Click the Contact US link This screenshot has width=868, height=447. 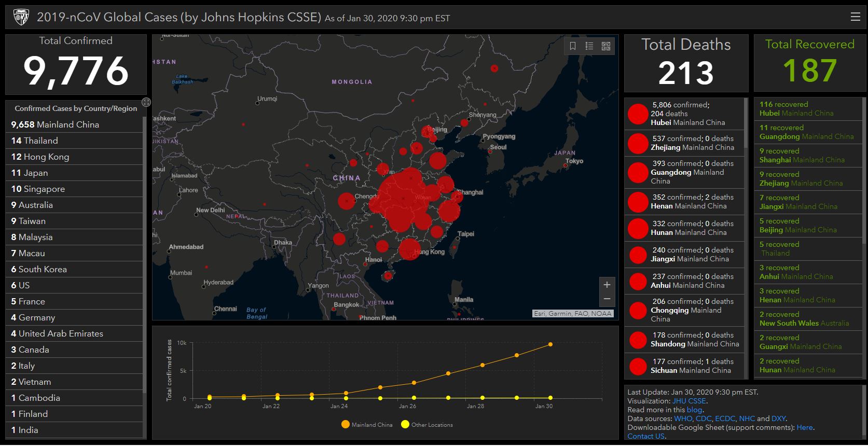pyautogui.click(x=646, y=436)
